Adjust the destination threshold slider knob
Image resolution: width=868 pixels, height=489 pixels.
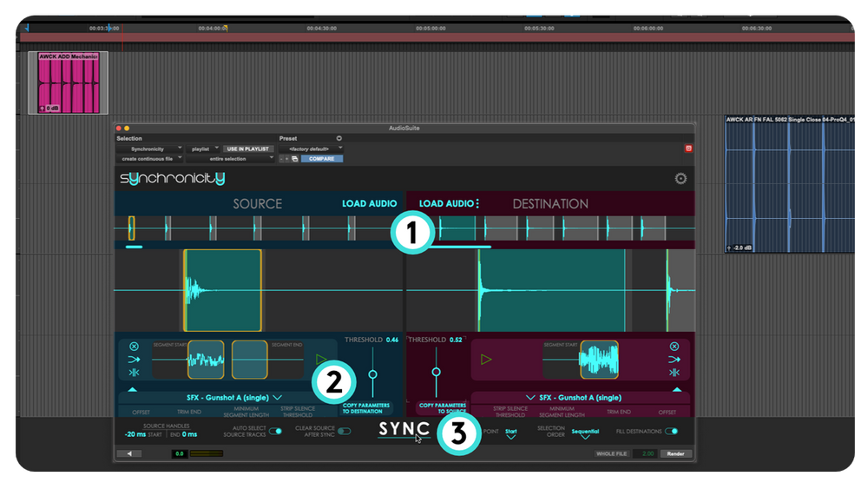pyautogui.click(x=437, y=372)
